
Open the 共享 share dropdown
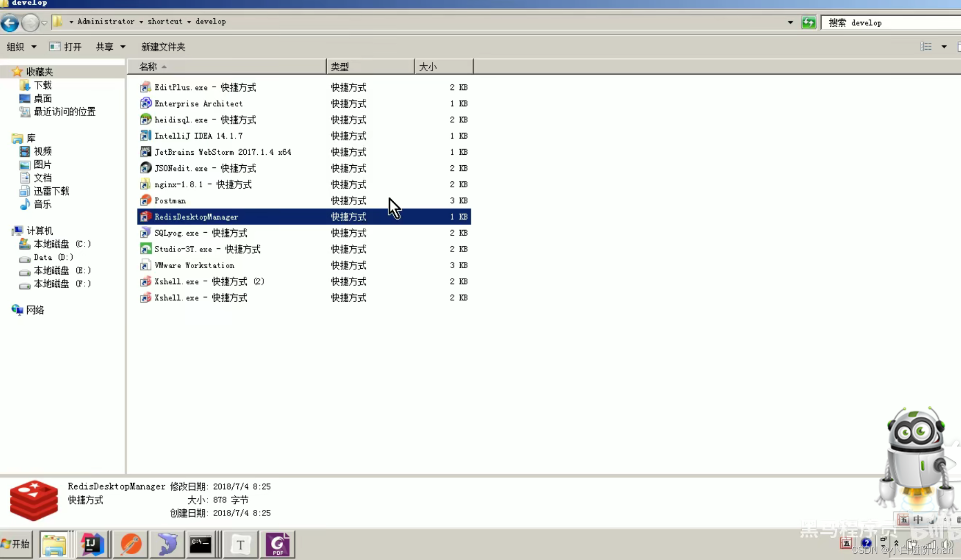pyautogui.click(x=110, y=47)
